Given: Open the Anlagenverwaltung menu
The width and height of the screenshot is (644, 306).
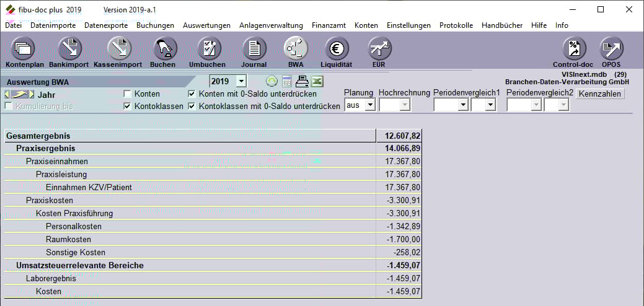Looking at the screenshot, I should [x=271, y=25].
